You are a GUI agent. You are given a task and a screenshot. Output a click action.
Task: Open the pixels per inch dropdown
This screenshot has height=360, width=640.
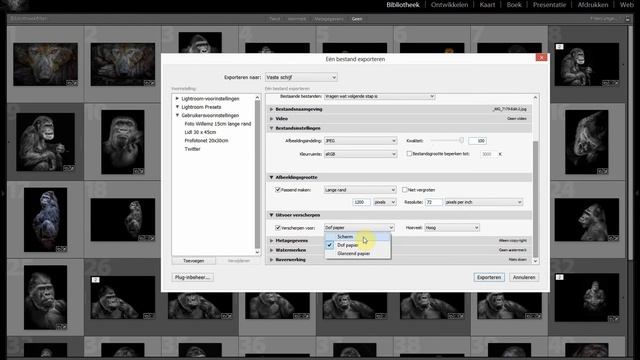coord(484,202)
